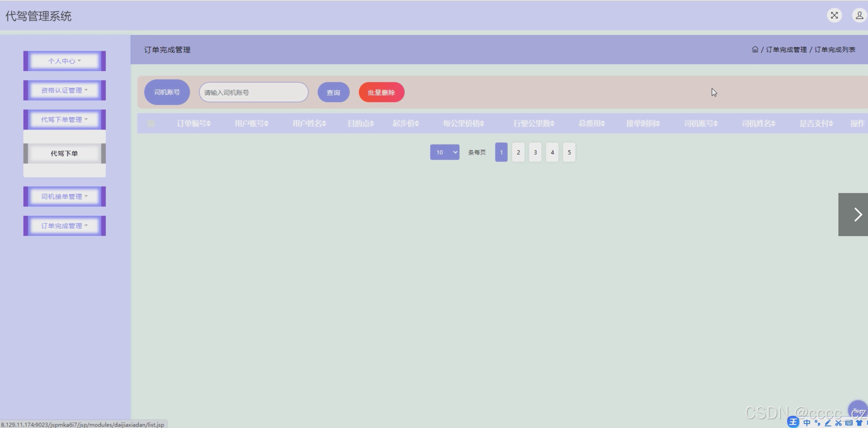Open the IME soft keyboard icon

click(x=849, y=423)
